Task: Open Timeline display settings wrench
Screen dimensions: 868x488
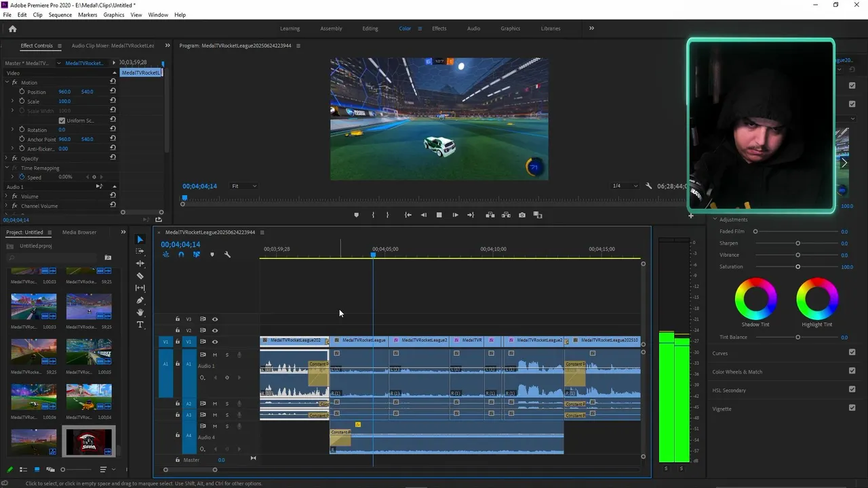Action: [x=227, y=254]
